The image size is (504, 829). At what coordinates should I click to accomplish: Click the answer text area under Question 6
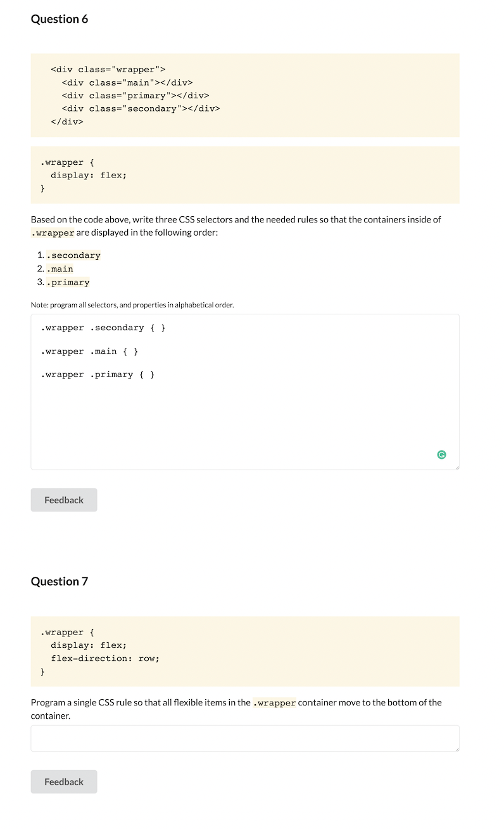click(245, 412)
